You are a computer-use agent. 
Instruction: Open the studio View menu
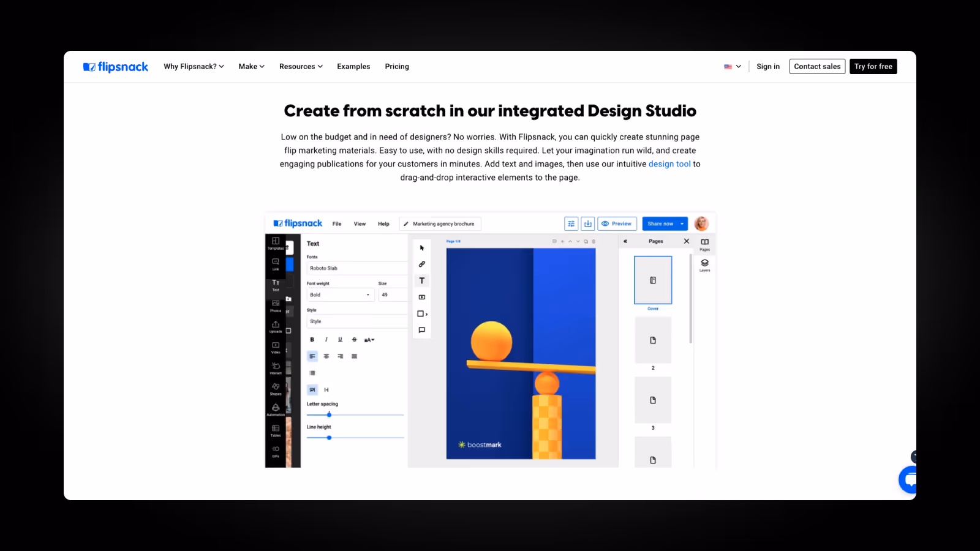pos(360,224)
